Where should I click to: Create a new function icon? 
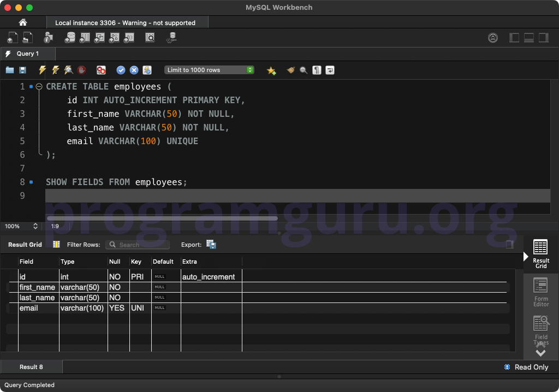point(129,38)
